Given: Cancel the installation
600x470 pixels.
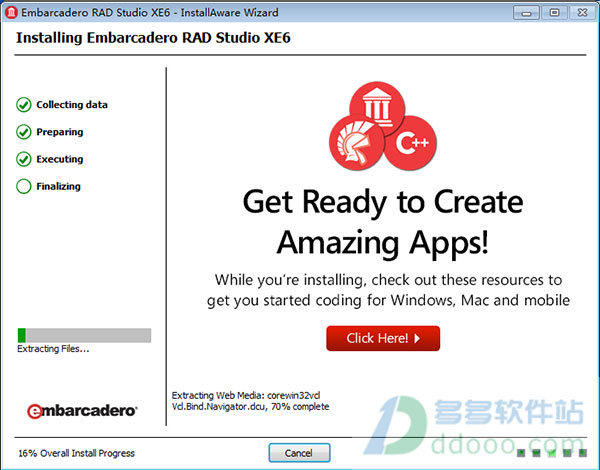Looking at the screenshot, I should 299,453.
